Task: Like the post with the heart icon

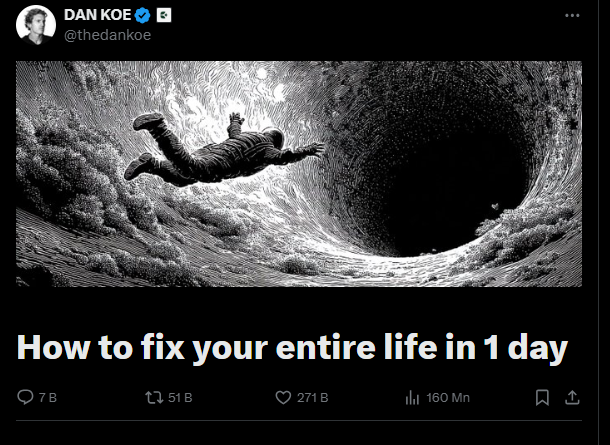Action: [283, 398]
